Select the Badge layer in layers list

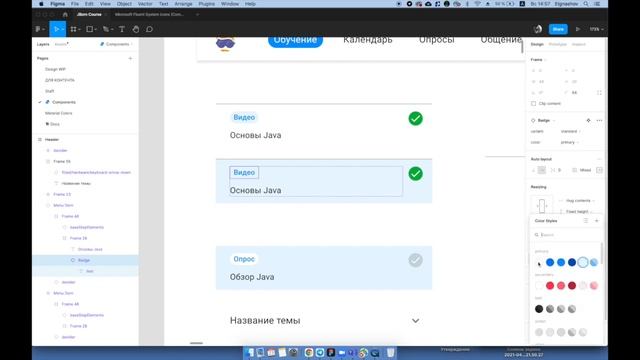coord(85,260)
